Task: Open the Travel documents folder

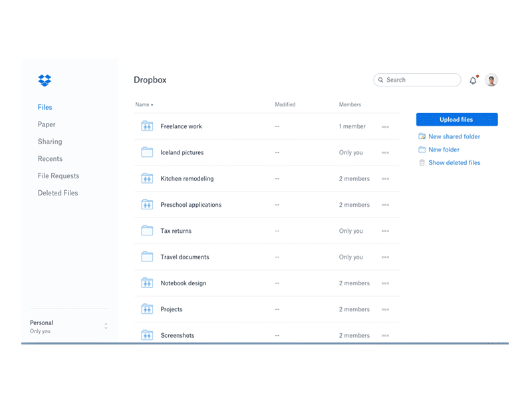Action: pos(185,257)
